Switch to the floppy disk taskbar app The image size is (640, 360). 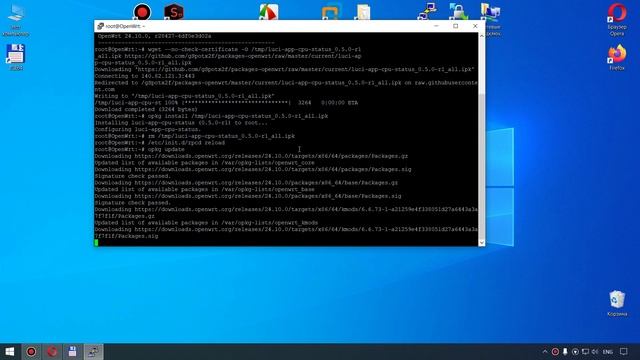click(x=73, y=351)
